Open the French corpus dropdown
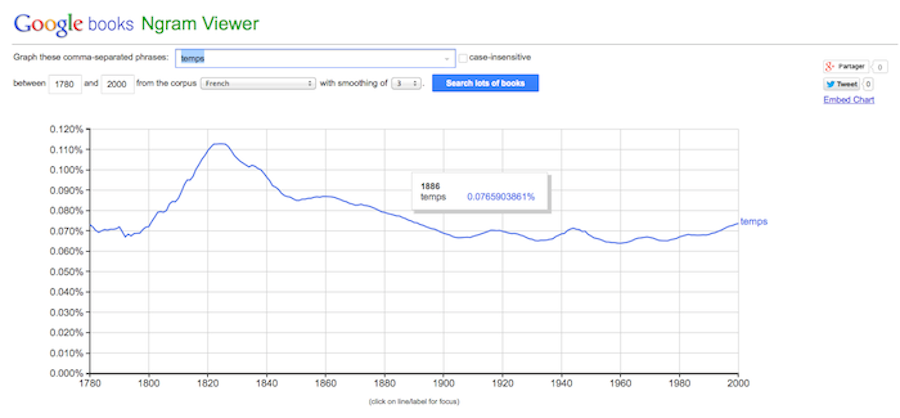This screenshot has height=418, width=900. [258, 83]
